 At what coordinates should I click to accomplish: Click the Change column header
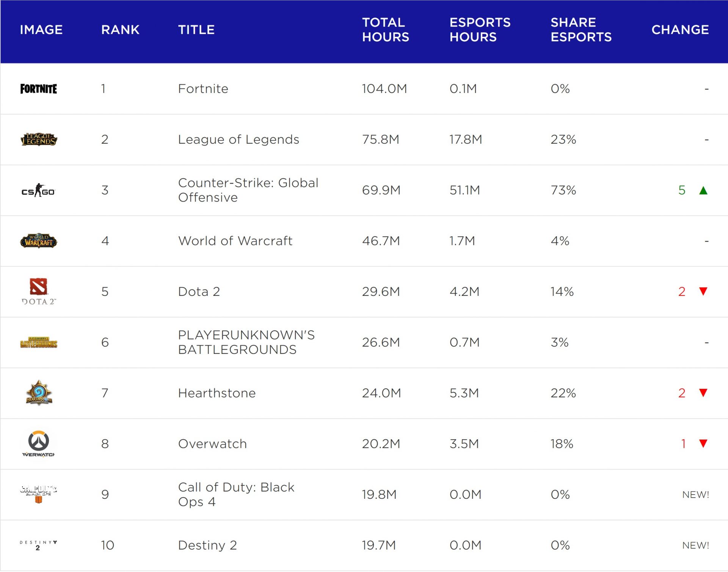[x=680, y=30]
